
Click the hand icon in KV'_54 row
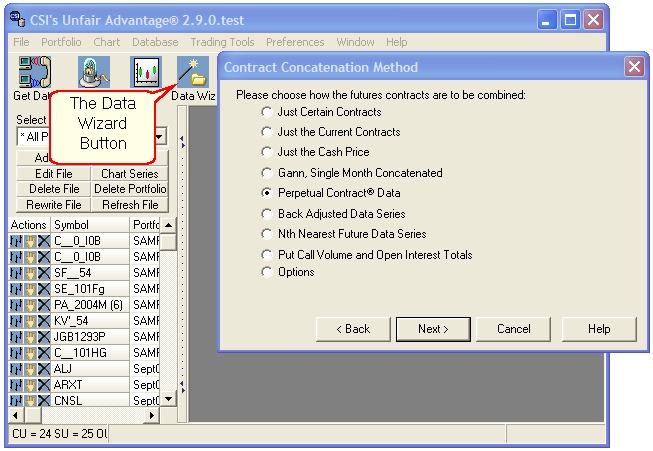tap(30, 321)
